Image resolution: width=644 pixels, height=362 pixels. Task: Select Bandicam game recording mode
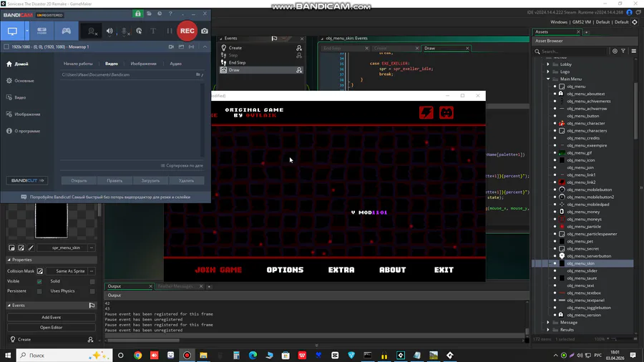coord(66,31)
